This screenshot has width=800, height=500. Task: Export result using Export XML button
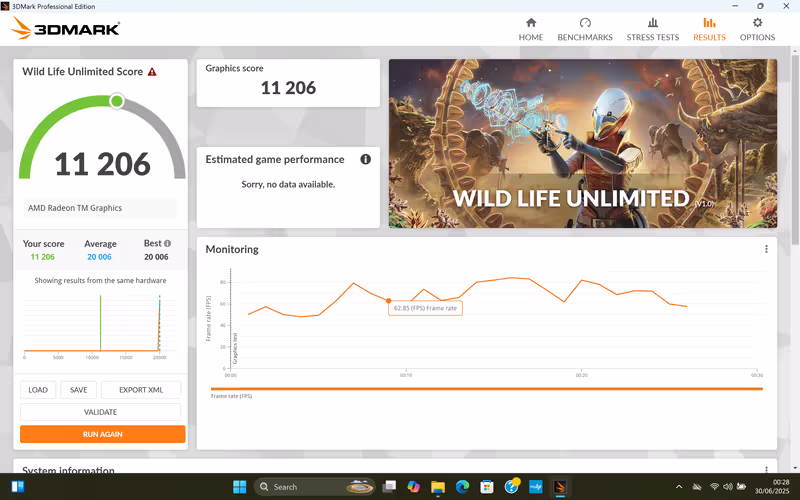click(140, 390)
